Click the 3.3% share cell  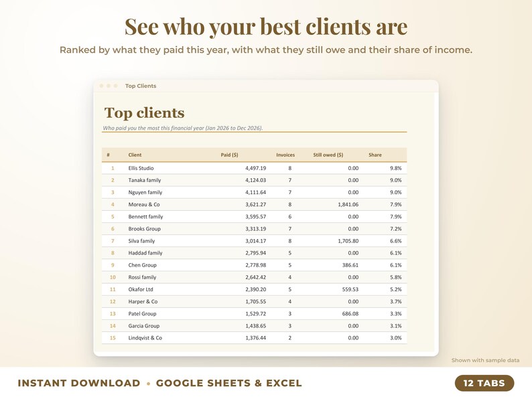[x=395, y=314]
